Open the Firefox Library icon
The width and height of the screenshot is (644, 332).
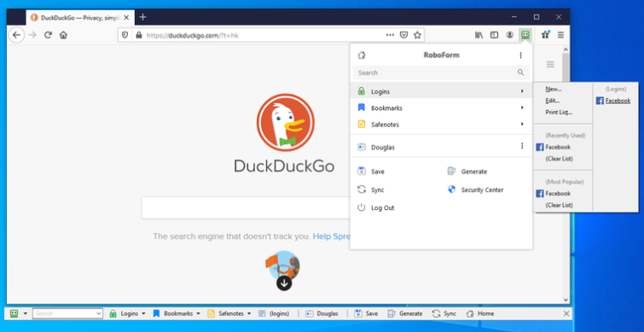(479, 35)
